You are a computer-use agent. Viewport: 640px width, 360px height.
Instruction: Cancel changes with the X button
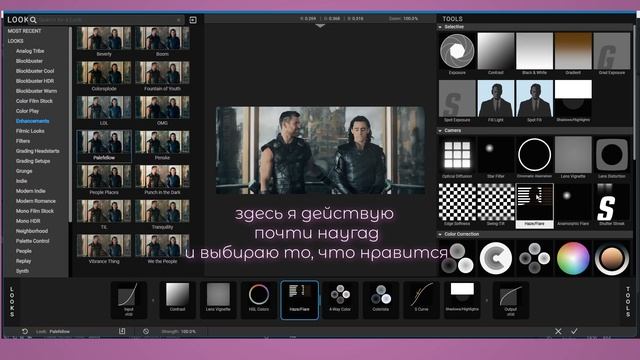558,331
